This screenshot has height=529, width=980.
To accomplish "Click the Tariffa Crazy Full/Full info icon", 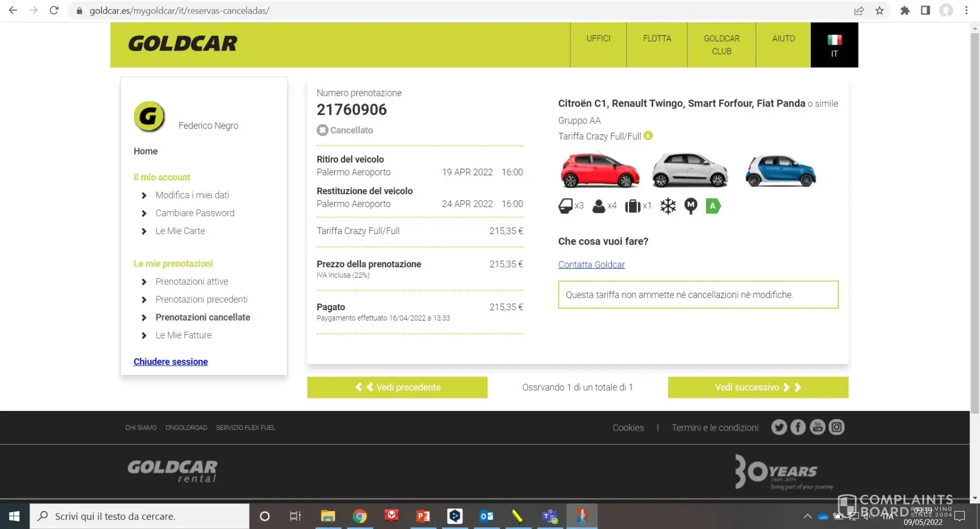I will 648,136.
